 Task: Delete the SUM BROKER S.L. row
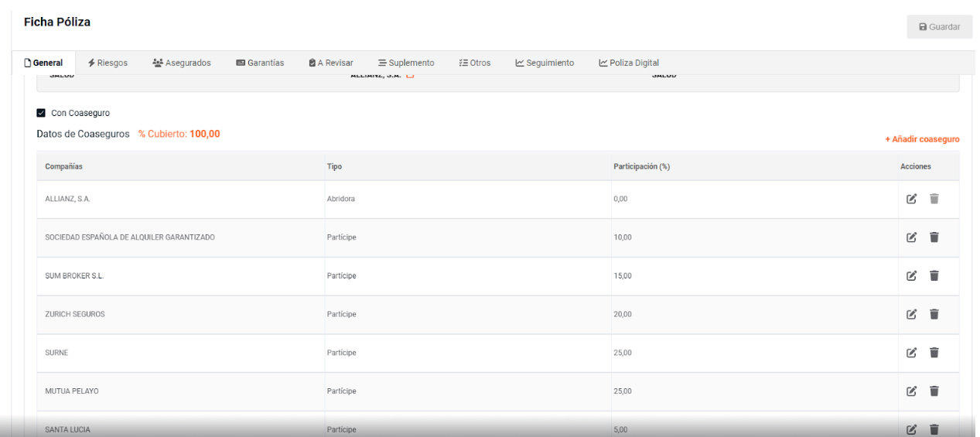[x=934, y=275]
